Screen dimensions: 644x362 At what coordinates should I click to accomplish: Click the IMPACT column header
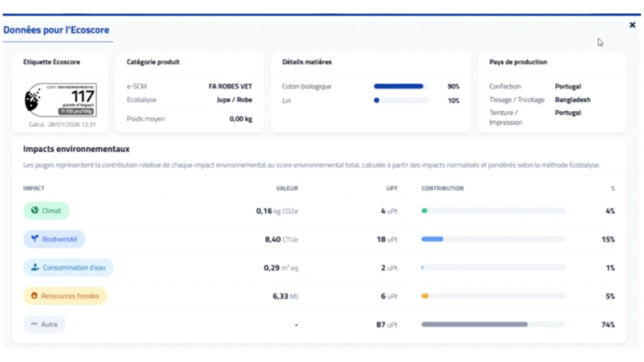[34, 189]
